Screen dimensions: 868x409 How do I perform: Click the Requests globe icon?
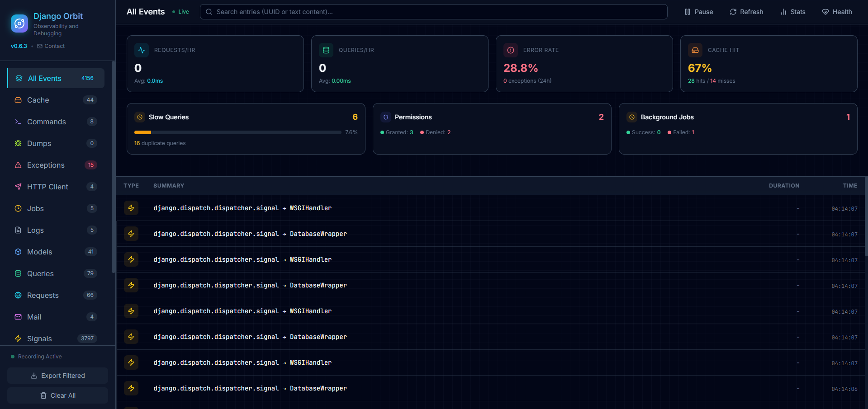tap(18, 295)
